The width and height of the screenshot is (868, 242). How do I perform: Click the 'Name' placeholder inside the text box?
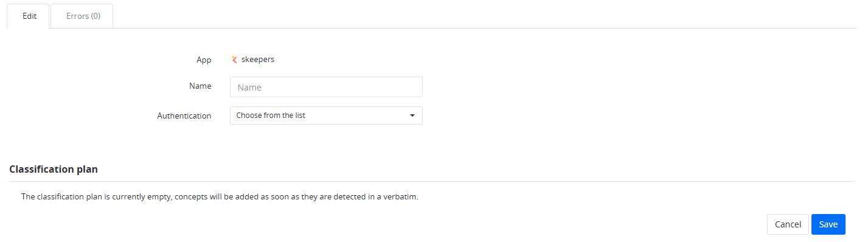[249, 88]
